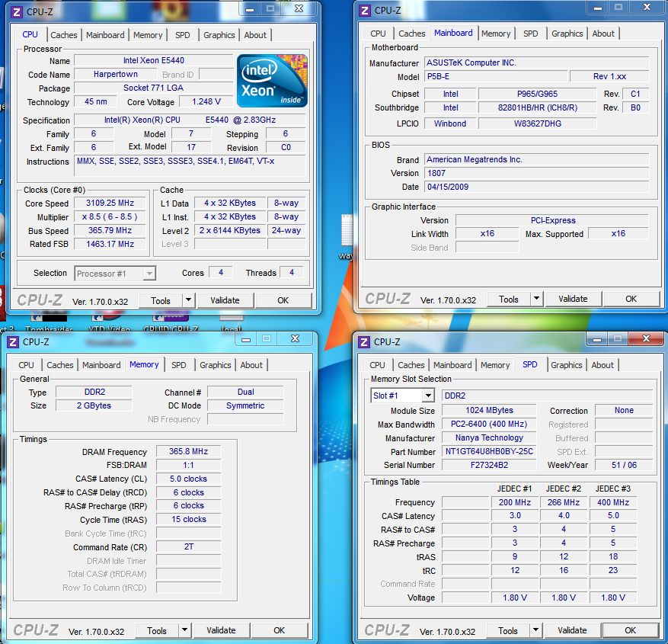Screen dimensions: 668x644
Task: Click the Intel Xeon E5440 name field
Action: (154, 60)
